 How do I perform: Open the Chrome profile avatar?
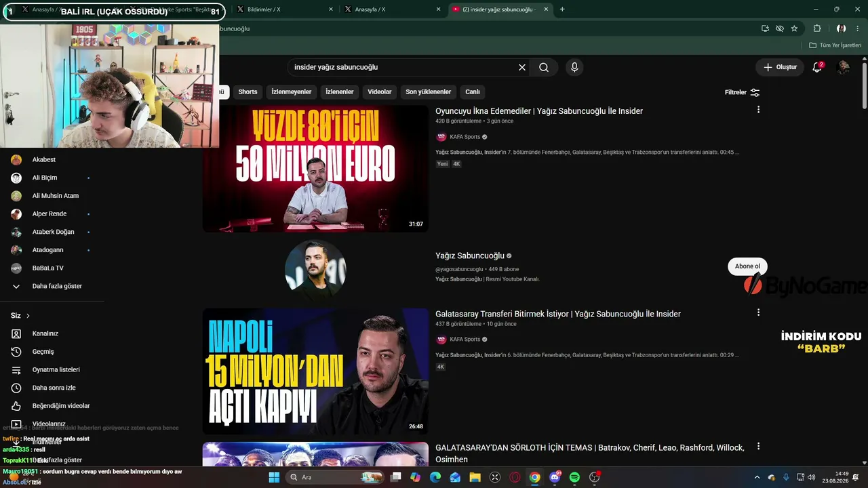pos(841,28)
